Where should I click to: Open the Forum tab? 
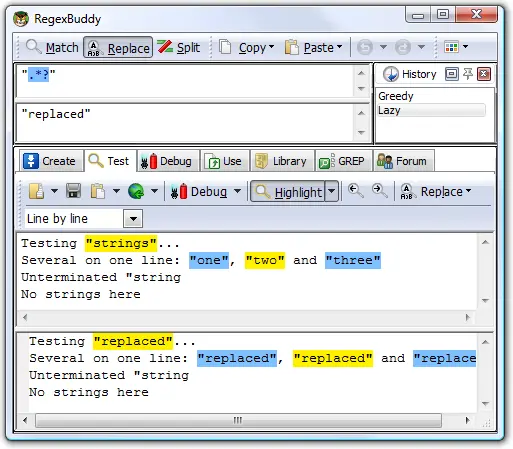coord(404,161)
